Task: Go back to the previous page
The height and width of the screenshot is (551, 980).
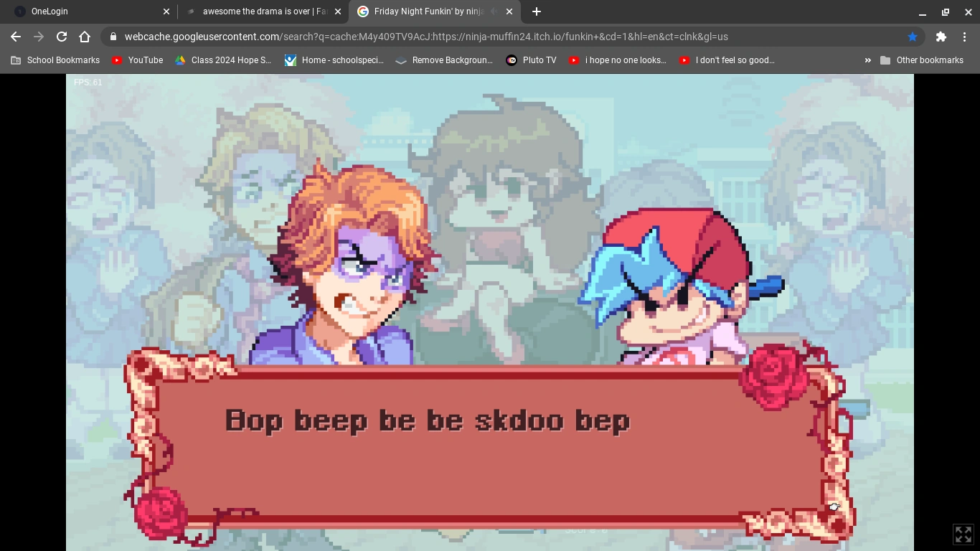Action: pyautogui.click(x=16, y=37)
